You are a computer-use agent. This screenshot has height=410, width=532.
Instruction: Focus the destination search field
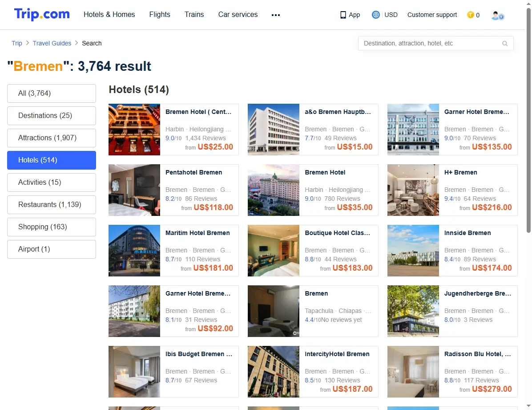[x=435, y=44]
